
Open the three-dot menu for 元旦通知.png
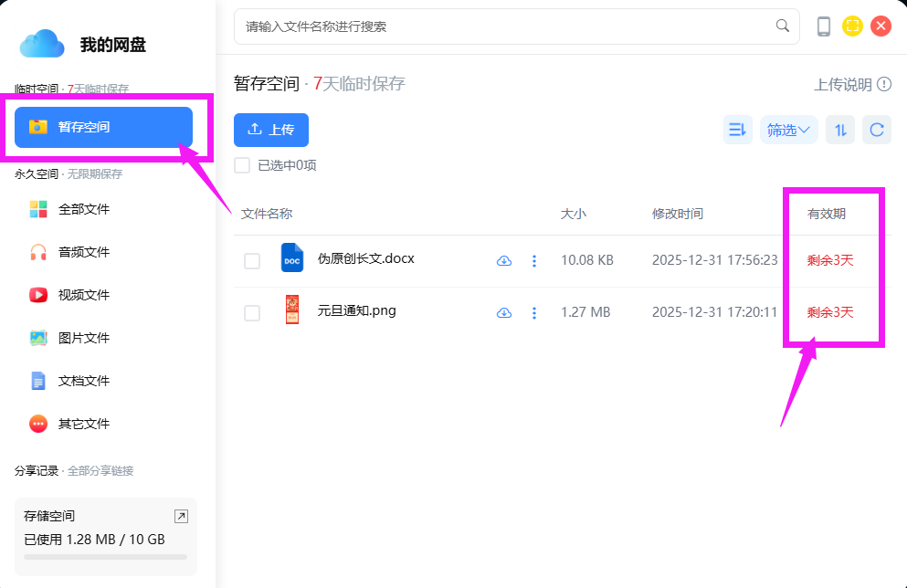coord(534,313)
